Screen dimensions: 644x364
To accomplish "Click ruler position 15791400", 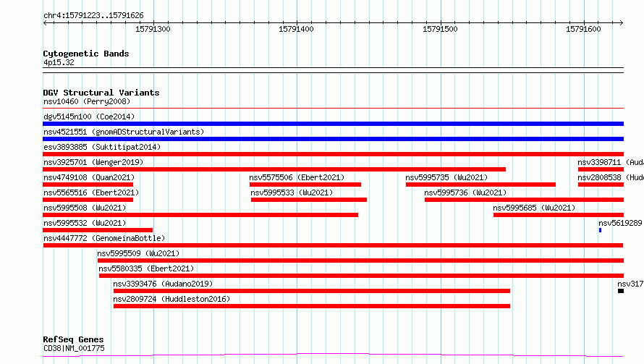I will click(296, 29).
